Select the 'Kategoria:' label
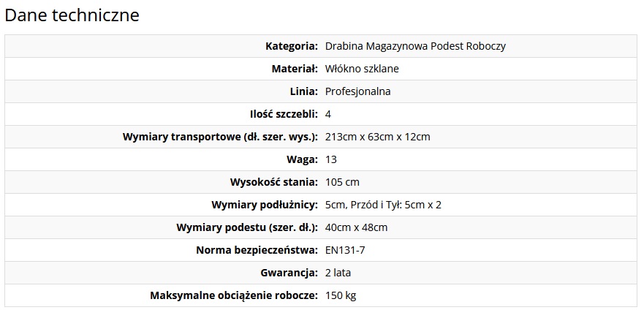This screenshot has width=644, height=310. [x=292, y=46]
